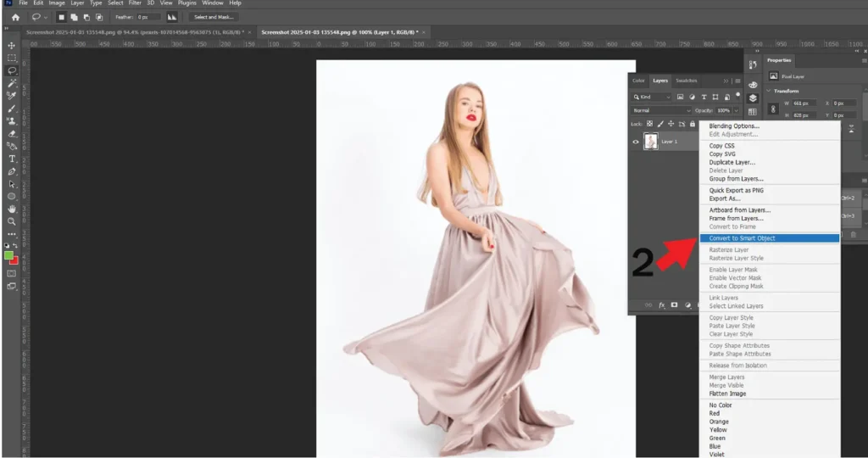Select the Brush tool
The image size is (868, 458).
tap(12, 109)
